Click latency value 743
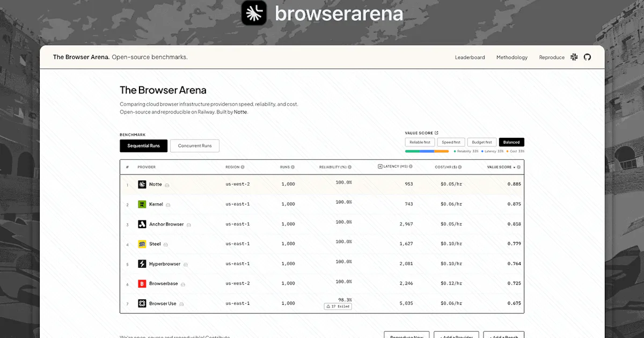Screen dimensions: 644x338 [x=409, y=204]
